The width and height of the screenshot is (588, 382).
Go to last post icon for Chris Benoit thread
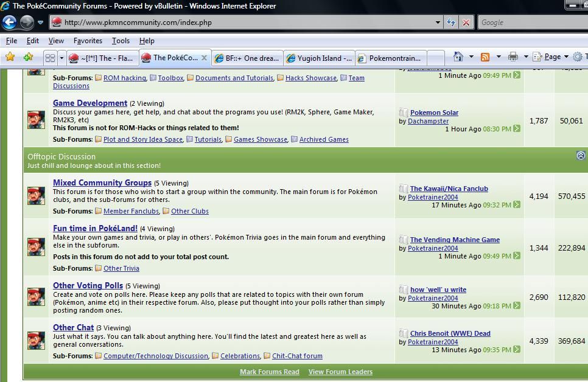tap(517, 349)
